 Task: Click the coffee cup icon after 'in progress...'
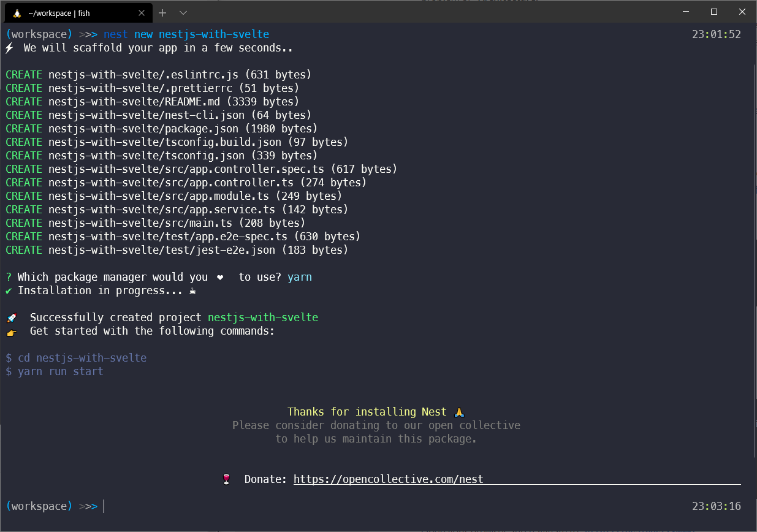pyautogui.click(x=192, y=291)
